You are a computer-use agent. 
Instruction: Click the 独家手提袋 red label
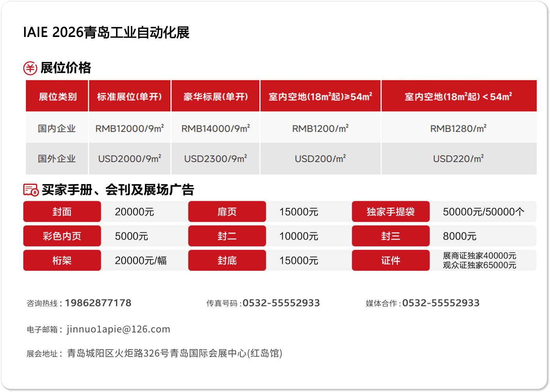tap(390, 212)
